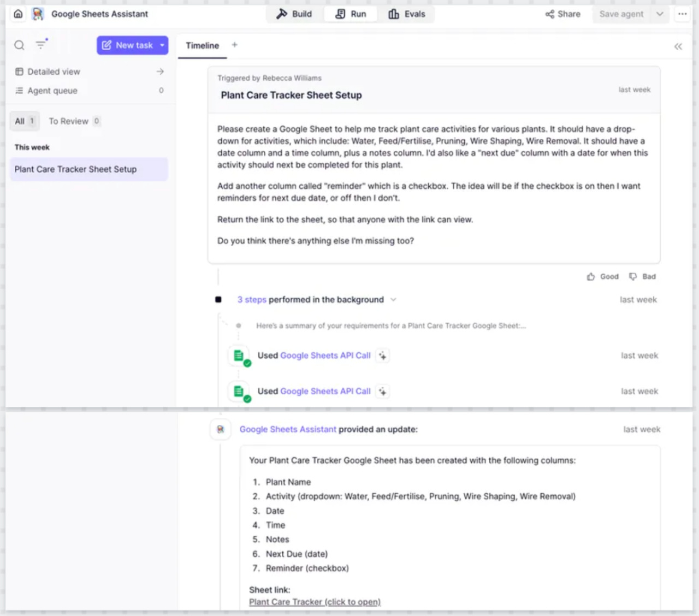Share the agent

(562, 14)
